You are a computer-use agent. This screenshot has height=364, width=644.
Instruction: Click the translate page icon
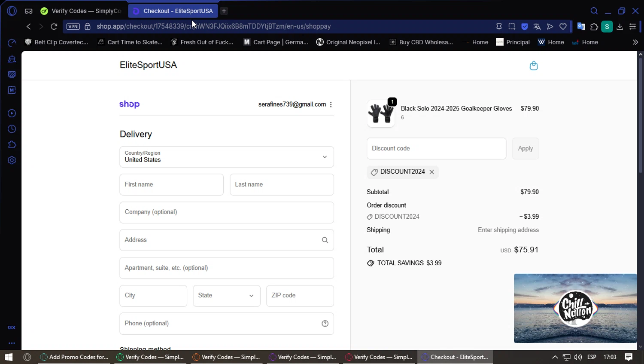tap(537, 27)
